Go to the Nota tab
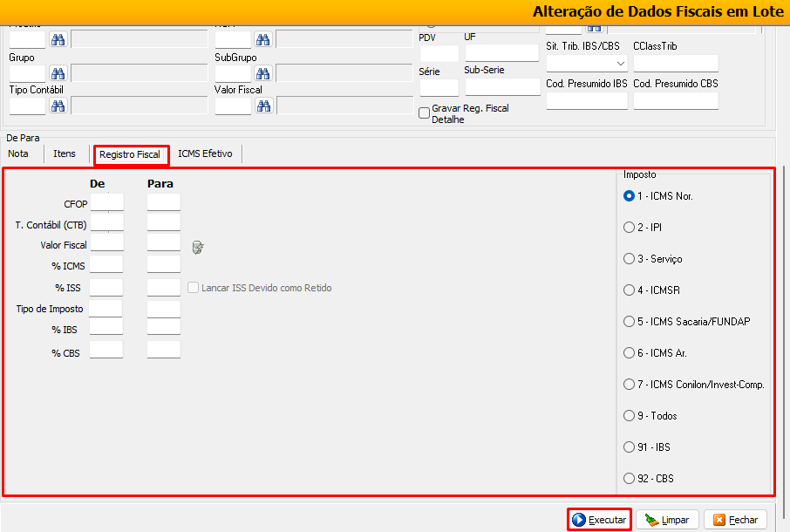 18,153
